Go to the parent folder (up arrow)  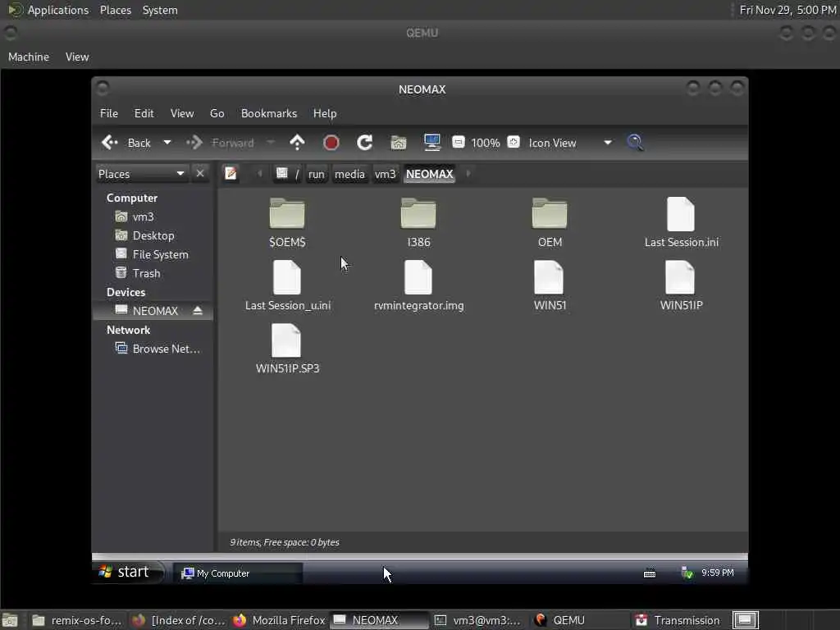pyautogui.click(x=297, y=143)
